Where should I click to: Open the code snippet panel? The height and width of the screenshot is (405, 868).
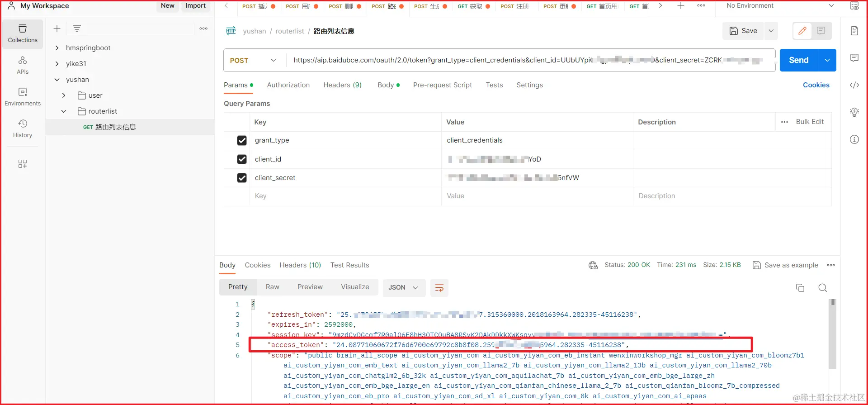(x=854, y=85)
